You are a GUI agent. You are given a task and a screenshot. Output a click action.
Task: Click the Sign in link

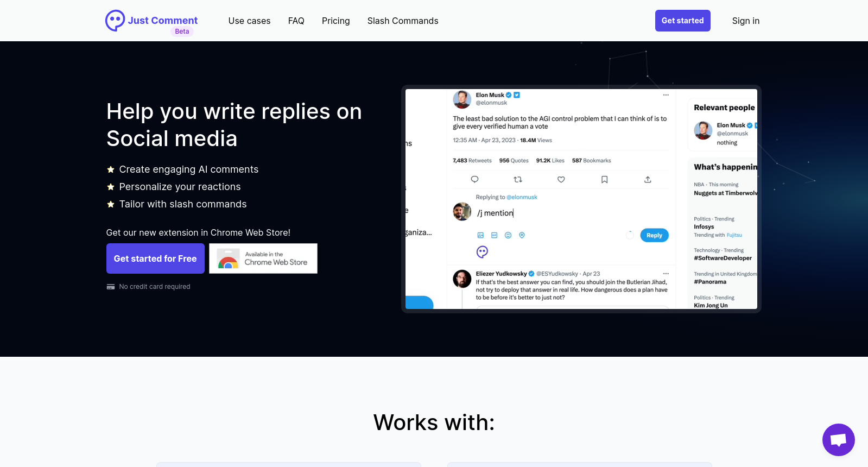click(x=746, y=21)
